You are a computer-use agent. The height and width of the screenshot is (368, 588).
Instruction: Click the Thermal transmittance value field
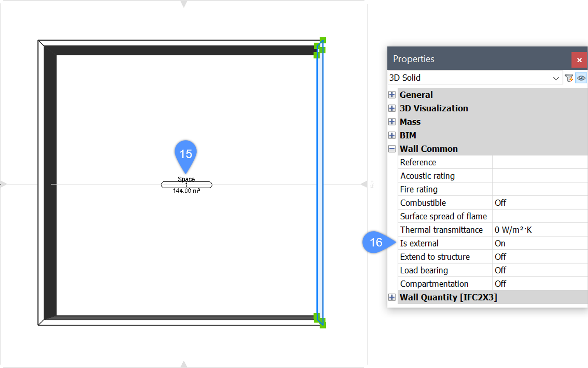coord(539,230)
